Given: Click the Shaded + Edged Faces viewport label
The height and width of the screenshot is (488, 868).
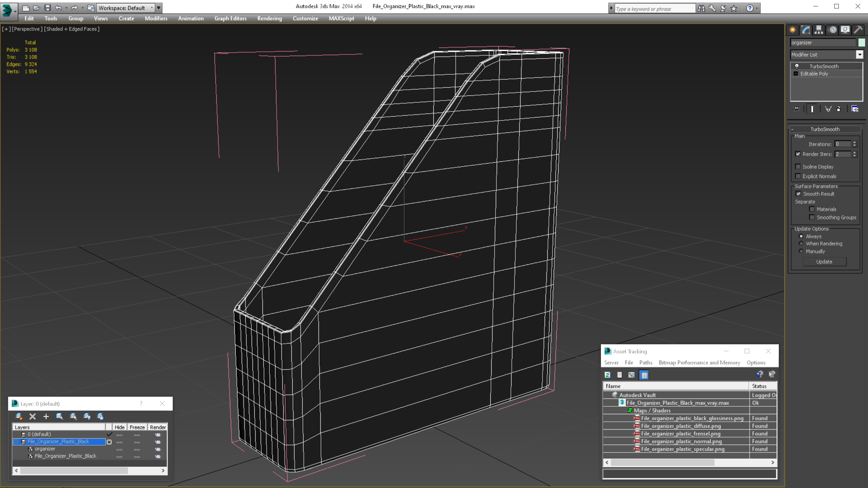Looking at the screenshot, I should (72, 29).
